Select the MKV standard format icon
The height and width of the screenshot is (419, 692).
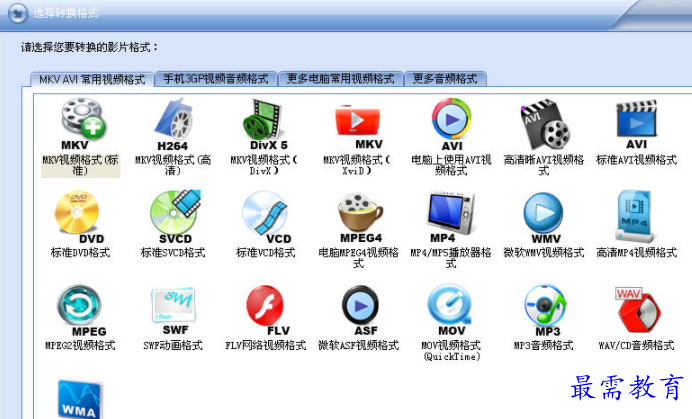coord(82,124)
